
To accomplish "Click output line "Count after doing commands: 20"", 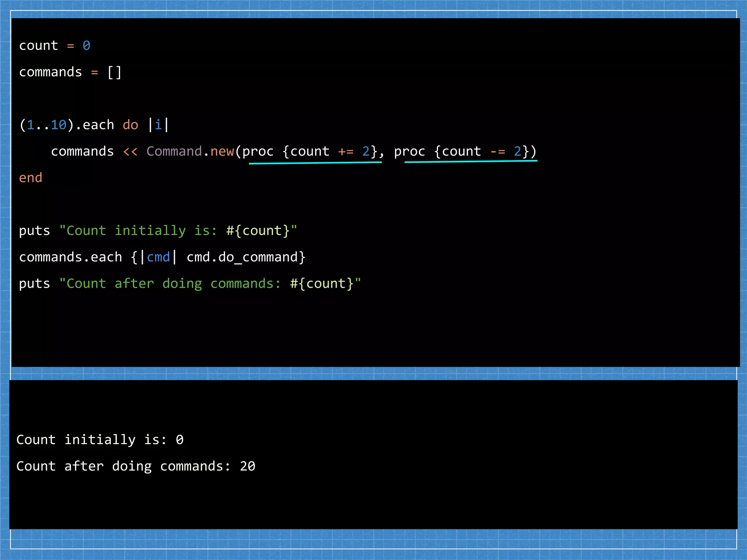I will (136, 466).
